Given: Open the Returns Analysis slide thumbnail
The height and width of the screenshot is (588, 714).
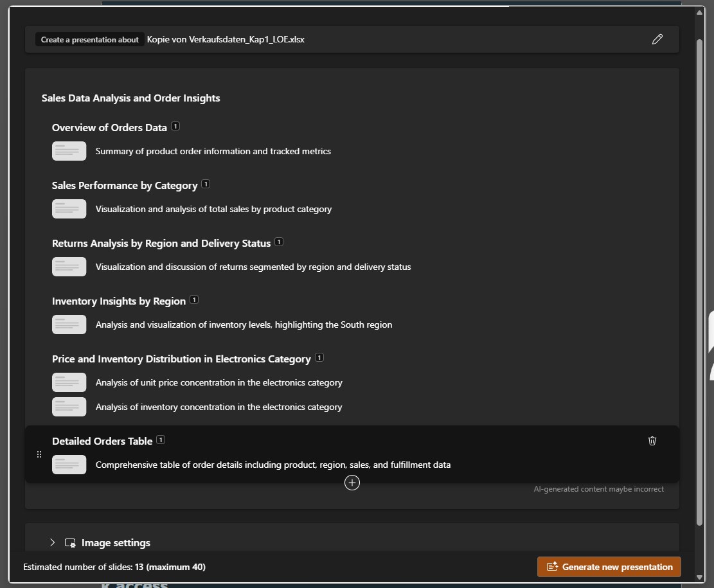Looking at the screenshot, I should (69, 267).
